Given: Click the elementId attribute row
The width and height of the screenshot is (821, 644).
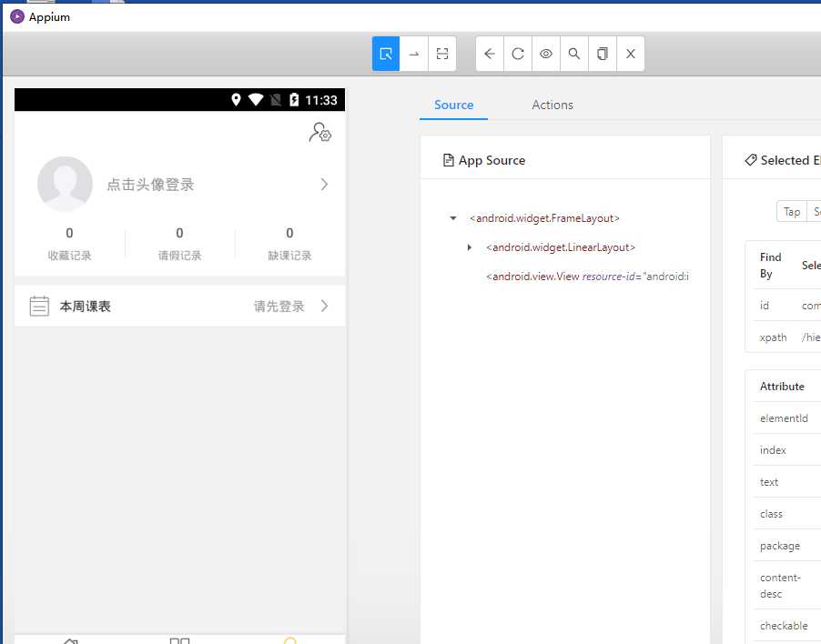Looking at the screenshot, I should point(787,418).
